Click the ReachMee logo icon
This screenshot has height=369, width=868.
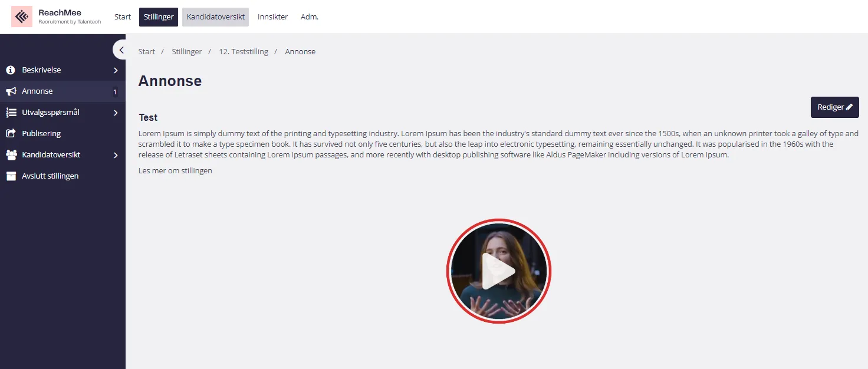22,17
